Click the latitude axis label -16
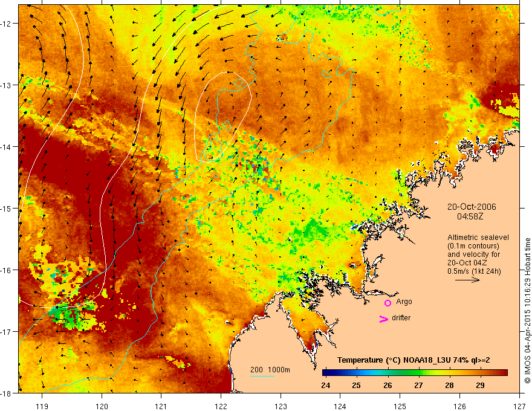The width and height of the screenshot is (532, 411). [6, 270]
